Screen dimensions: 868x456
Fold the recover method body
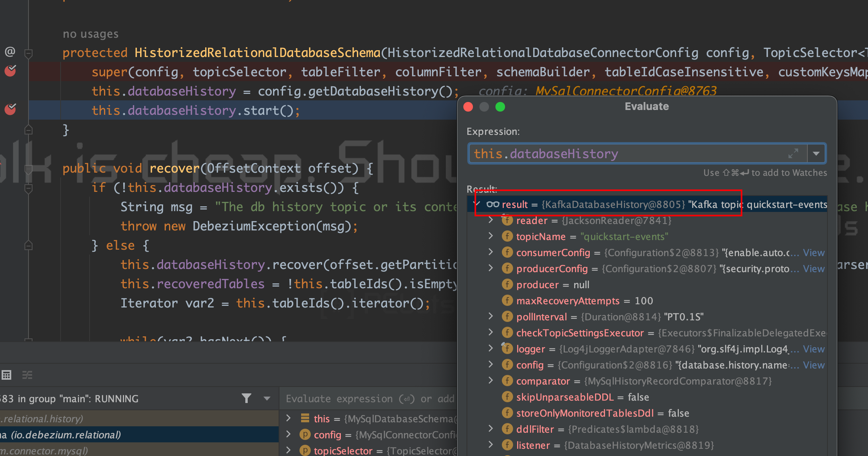(x=29, y=169)
